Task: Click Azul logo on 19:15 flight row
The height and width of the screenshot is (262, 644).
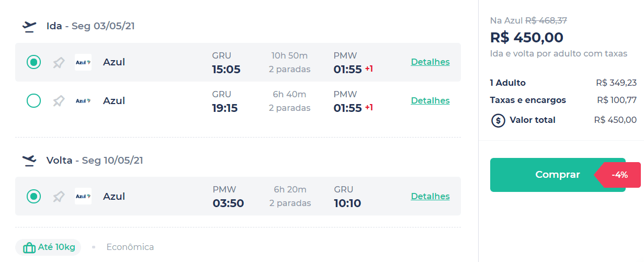Action: (83, 100)
